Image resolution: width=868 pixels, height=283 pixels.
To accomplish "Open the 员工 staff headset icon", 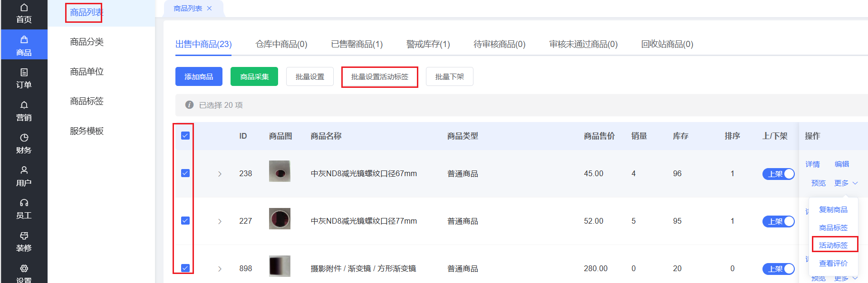I will tap(24, 203).
